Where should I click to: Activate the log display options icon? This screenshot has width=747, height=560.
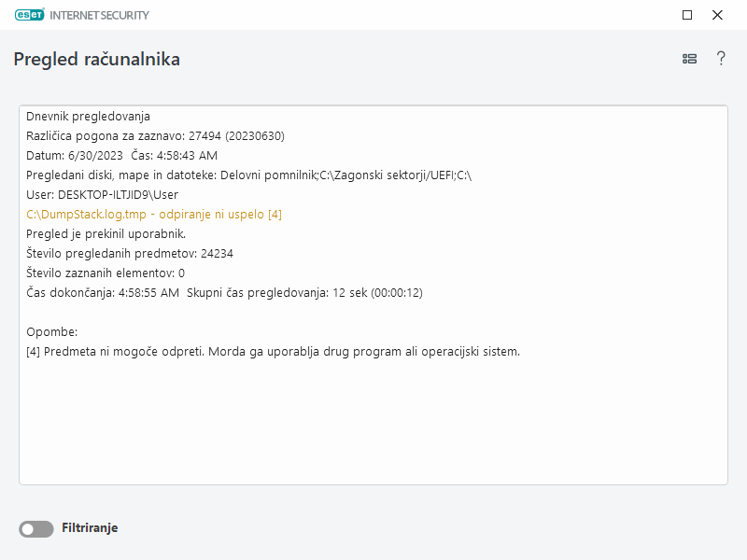click(x=689, y=58)
